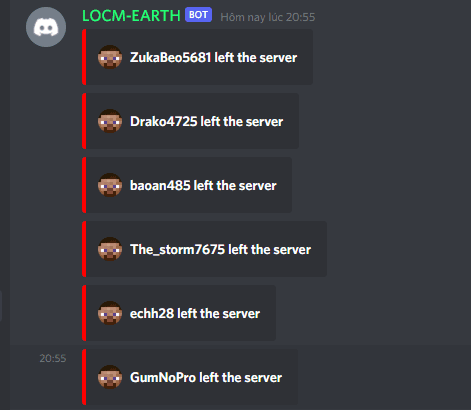
Task: Open the LOCM-EARTH bot Discord avatar
Action: [46, 27]
